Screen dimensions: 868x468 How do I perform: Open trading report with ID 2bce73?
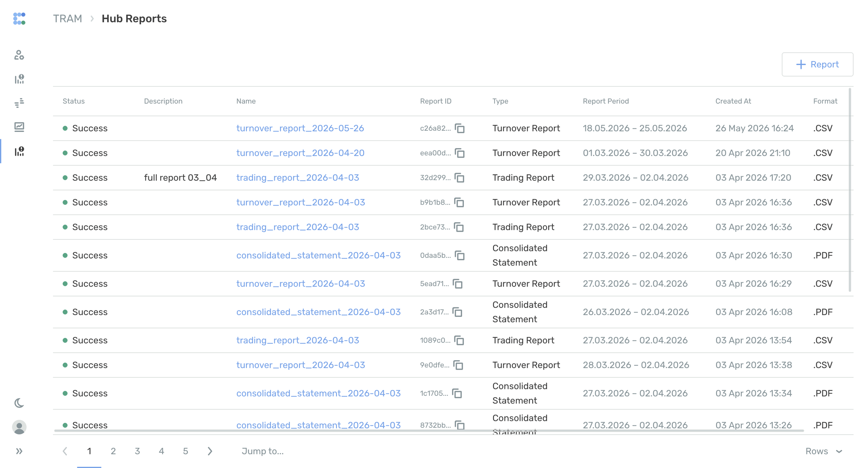tap(298, 227)
